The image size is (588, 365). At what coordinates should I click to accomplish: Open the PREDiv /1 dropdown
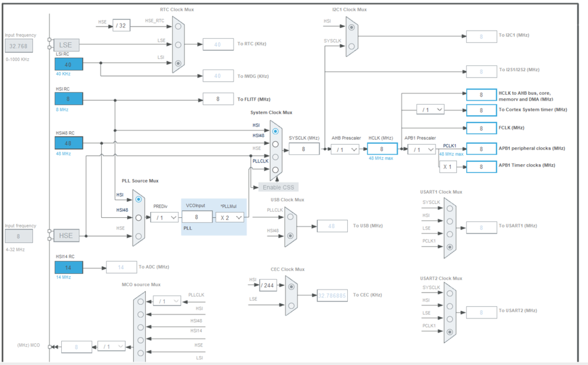point(164,218)
